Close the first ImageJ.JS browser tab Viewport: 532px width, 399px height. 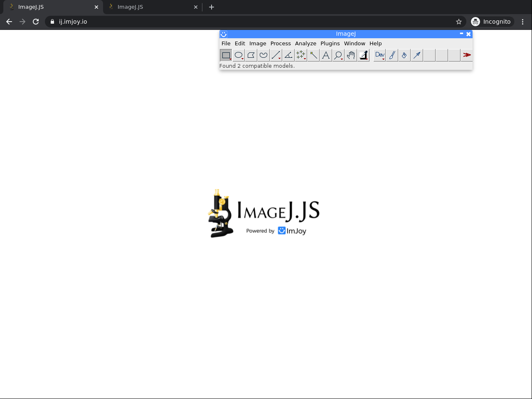(96, 7)
